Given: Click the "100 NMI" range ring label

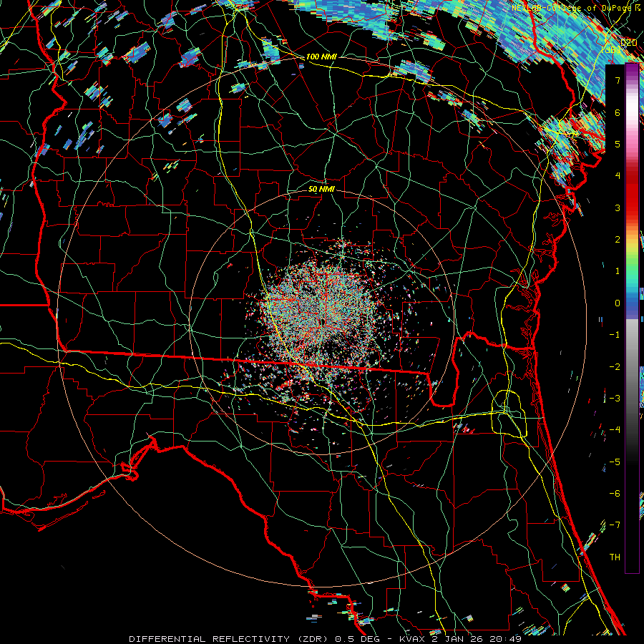Looking at the screenshot, I should (321, 57).
